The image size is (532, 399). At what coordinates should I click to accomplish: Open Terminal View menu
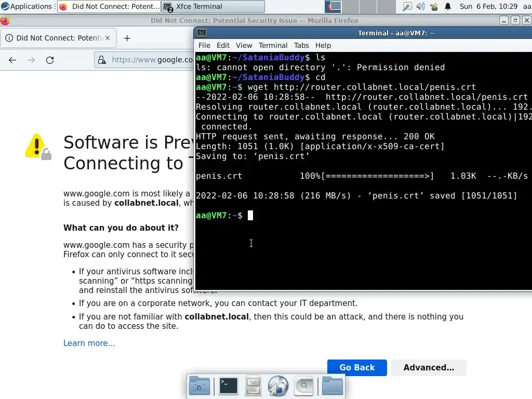[244, 46]
